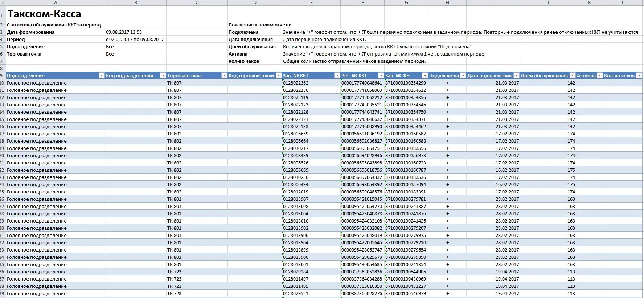Viewport: 644px width, 298px height.
Task: Open filter dropdown for Код подразделения column
Action: [163, 75]
